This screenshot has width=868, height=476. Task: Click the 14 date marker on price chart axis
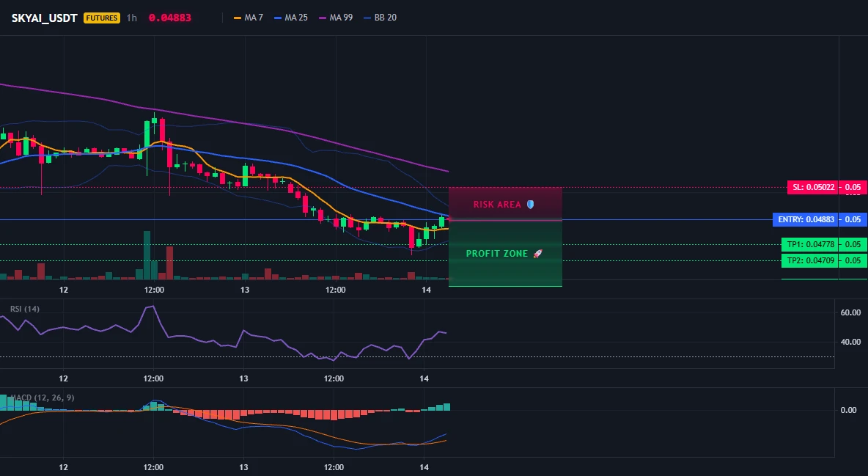426,290
